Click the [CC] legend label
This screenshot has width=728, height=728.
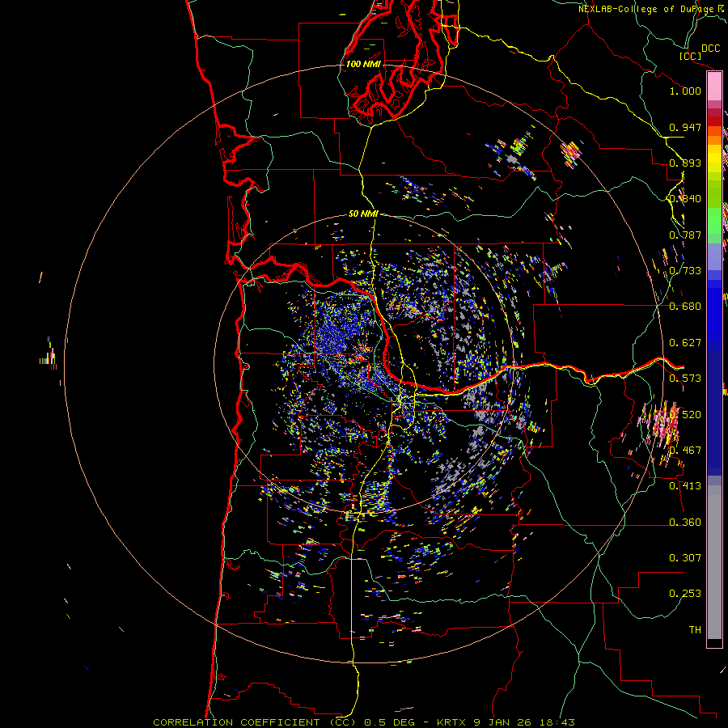(691, 56)
